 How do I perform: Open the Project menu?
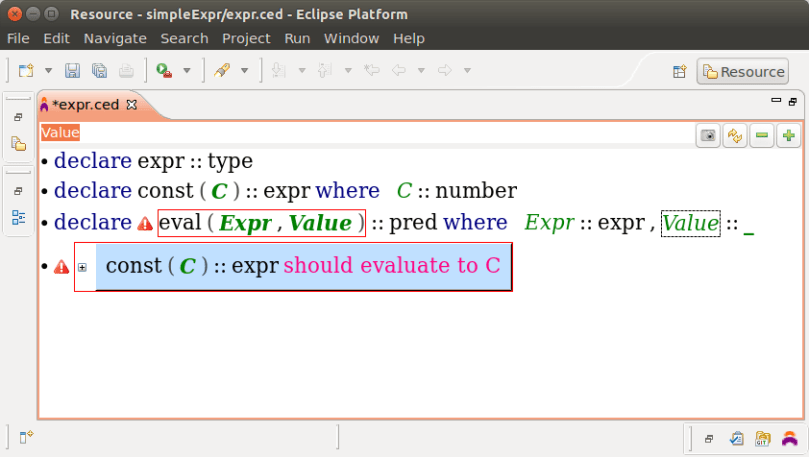(246, 38)
